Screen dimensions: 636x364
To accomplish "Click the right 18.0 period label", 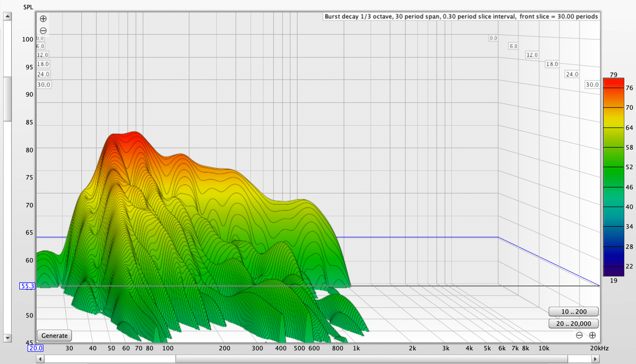I will (552, 64).
